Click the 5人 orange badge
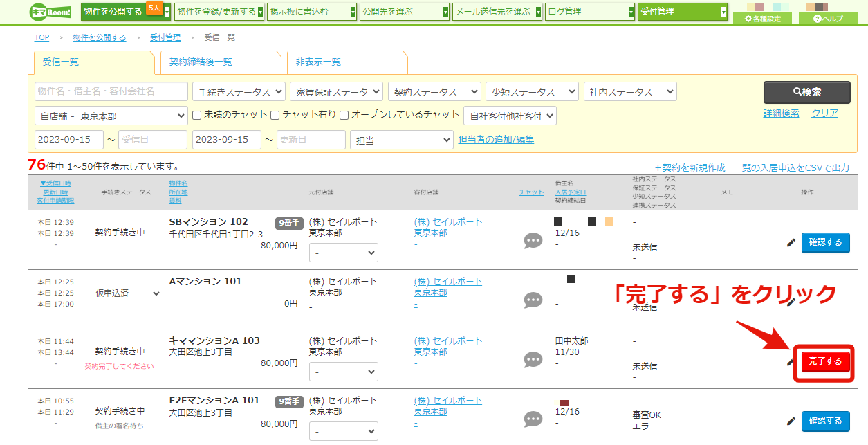Image resolution: width=868 pixels, height=445 pixels. pyautogui.click(x=154, y=8)
